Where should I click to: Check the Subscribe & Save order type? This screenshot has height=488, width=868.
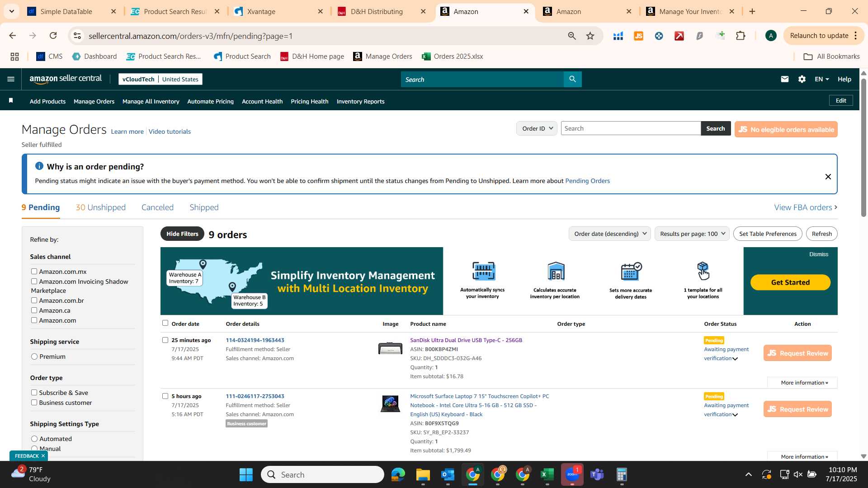[34, 392]
